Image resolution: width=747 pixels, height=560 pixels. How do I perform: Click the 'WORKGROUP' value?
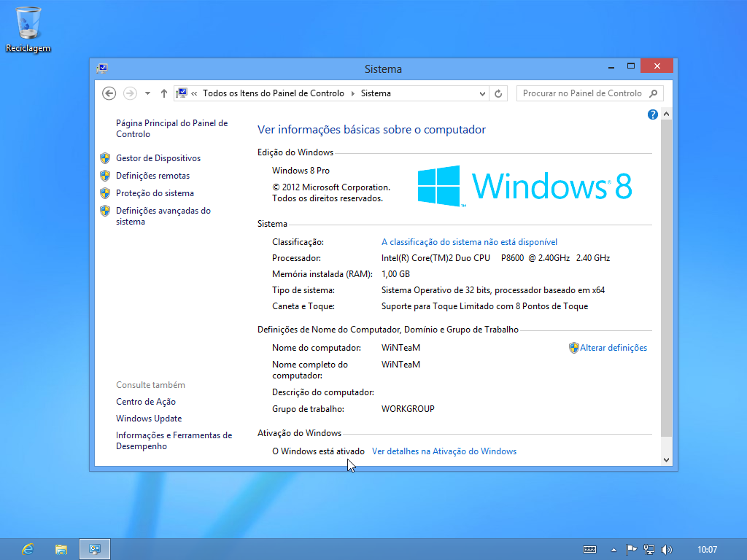click(408, 409)
